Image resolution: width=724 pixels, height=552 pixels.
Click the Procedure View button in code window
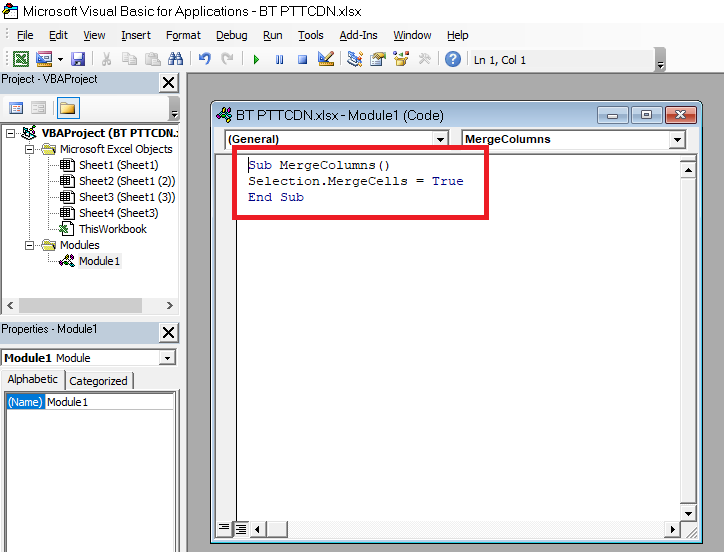point(224,528)
